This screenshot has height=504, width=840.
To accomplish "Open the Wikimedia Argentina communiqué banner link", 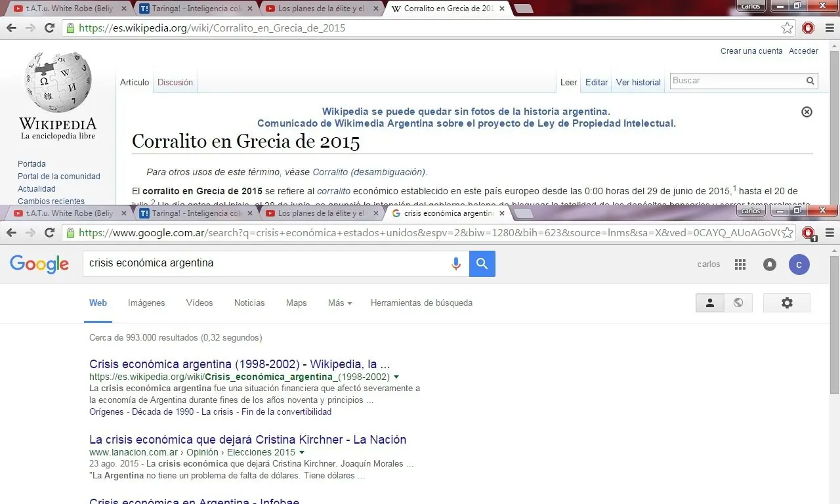I will click(x=467, y=123).
